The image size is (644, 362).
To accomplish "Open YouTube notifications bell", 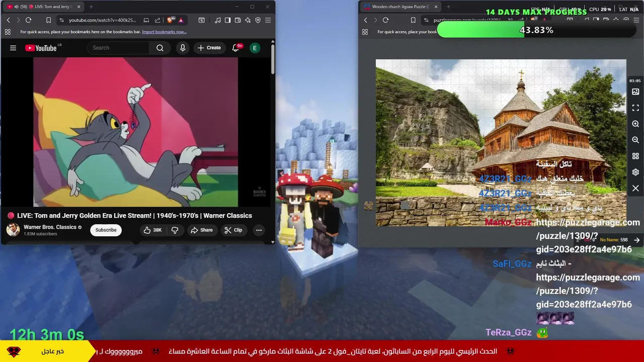I will click(x=235, y=48).
